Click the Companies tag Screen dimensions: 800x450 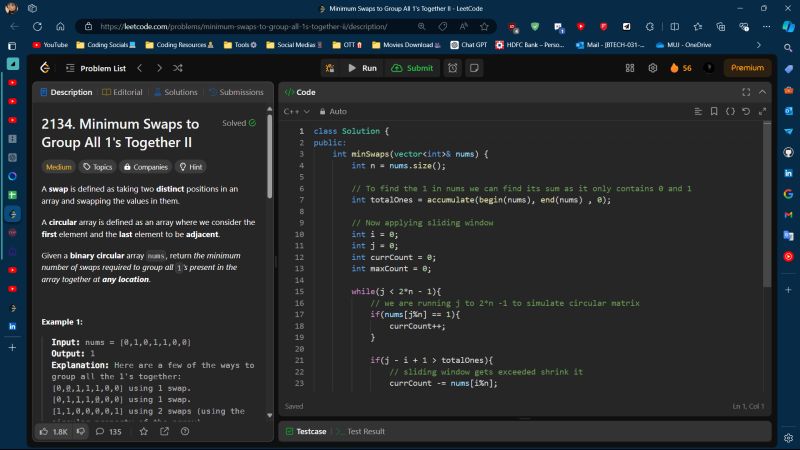coord(145,167)
